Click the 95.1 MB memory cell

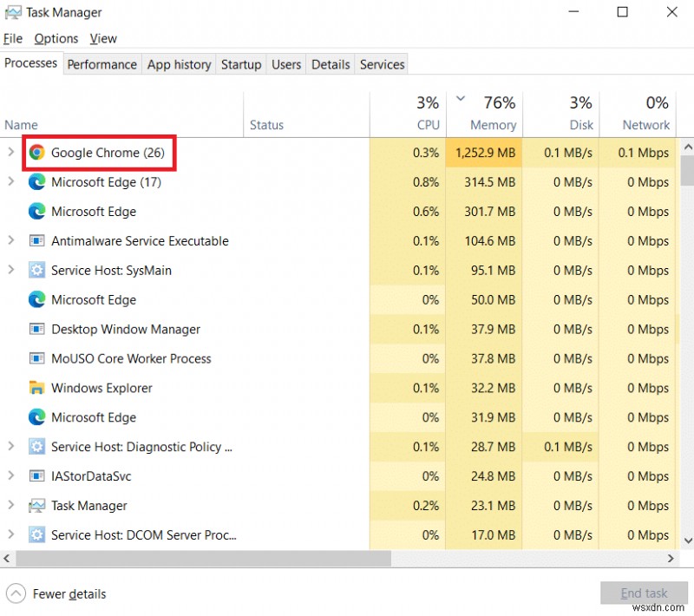(484, 271)
